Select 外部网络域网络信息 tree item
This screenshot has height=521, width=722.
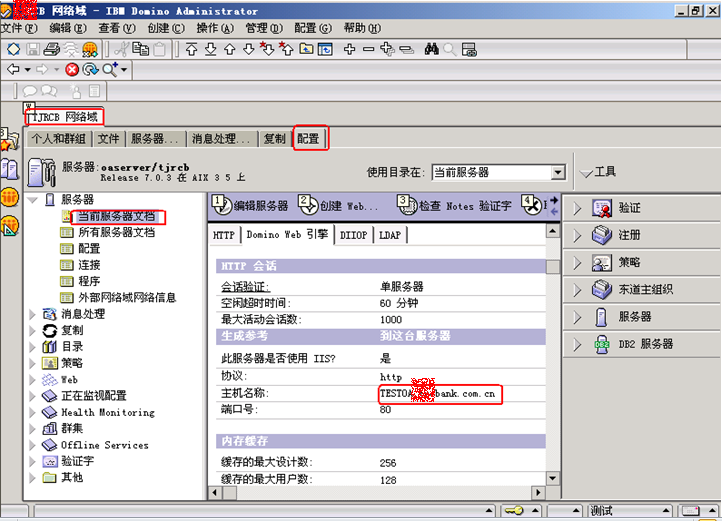[127, 298]
